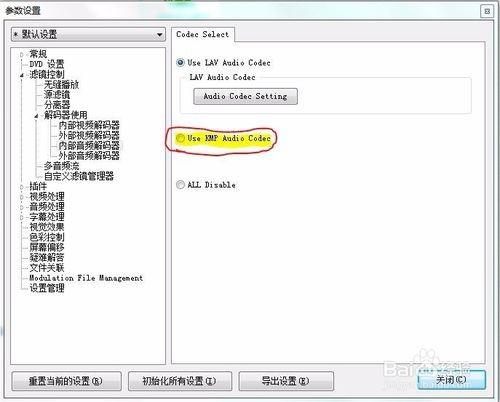Select 文件关联 in the tree
The height and width of the screenshot is (402, 500).
click(x=47, y=268)
